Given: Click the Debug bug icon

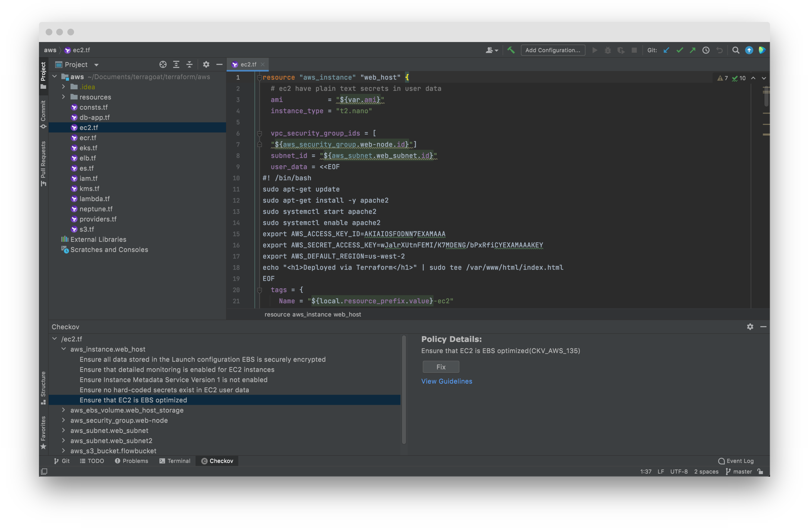Looking at the screenshot, I should 608,50.
